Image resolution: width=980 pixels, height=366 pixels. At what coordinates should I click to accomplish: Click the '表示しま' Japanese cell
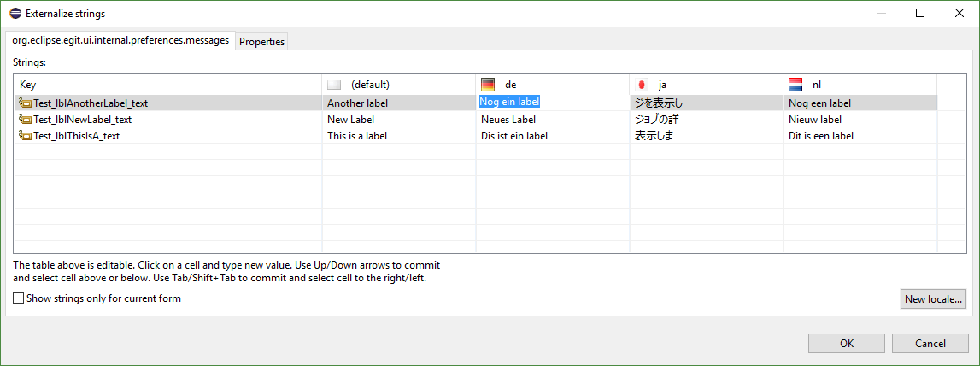tap(707, 136)
